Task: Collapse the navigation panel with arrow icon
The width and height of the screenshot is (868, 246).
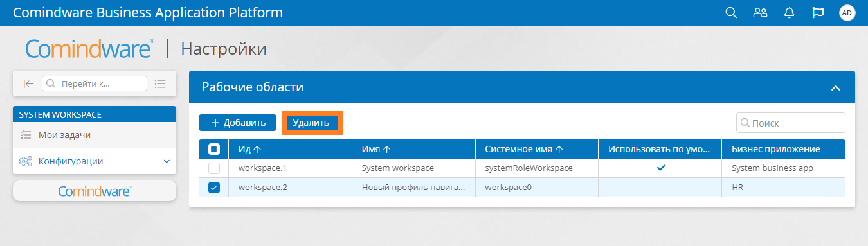Action: click(28, 83)
